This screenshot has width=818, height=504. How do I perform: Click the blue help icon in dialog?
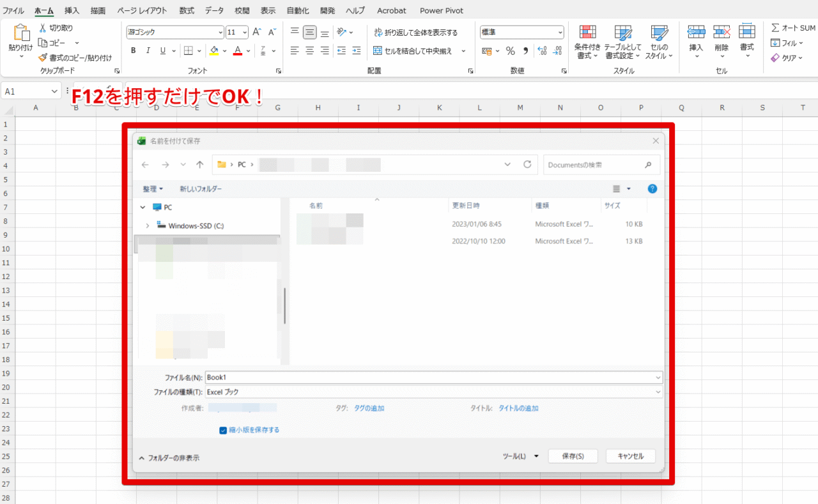tap(652, 188)
